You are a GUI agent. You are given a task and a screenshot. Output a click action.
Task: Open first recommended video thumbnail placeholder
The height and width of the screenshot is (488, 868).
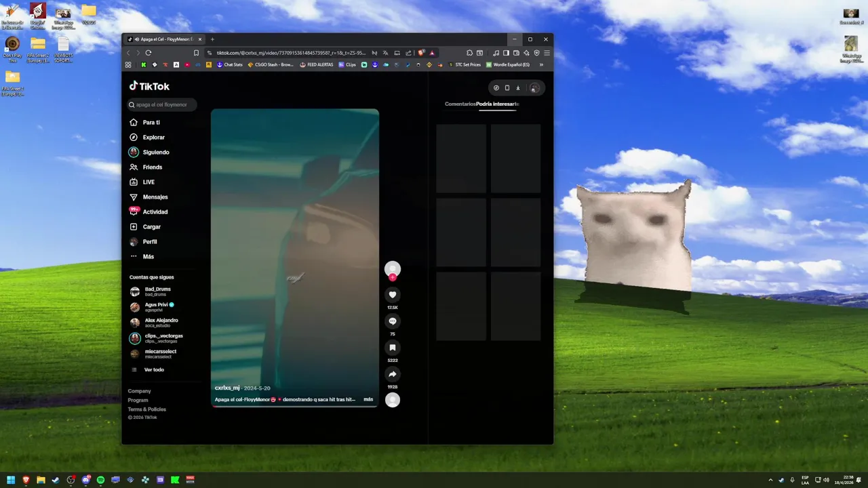461,159
